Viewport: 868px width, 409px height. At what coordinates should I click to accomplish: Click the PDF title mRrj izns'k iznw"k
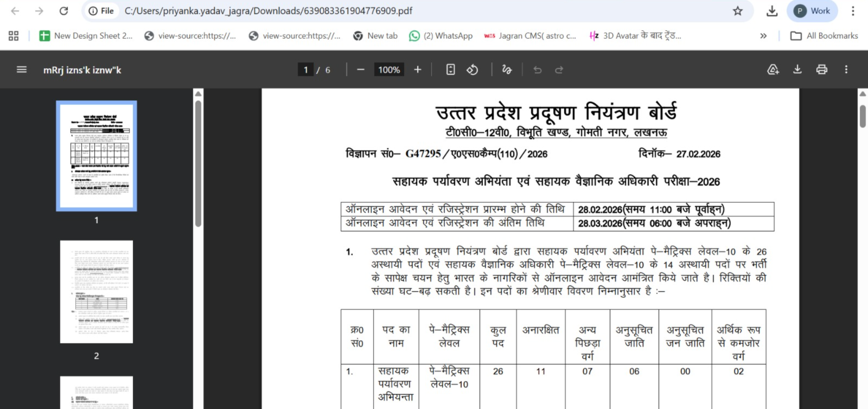(x=82, y=70)
